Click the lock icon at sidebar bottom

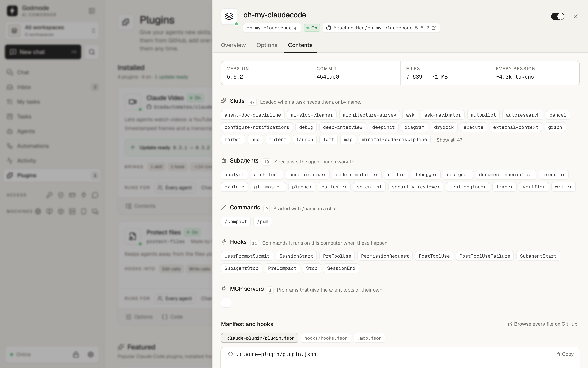(76, 354)
